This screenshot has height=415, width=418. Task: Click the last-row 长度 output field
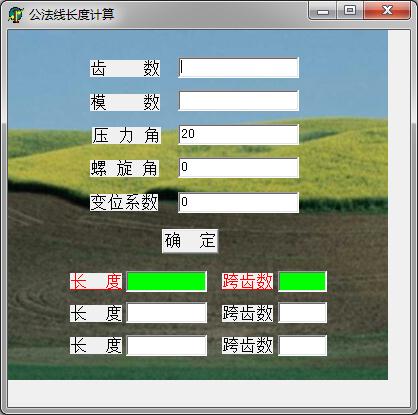pos(166,345)
